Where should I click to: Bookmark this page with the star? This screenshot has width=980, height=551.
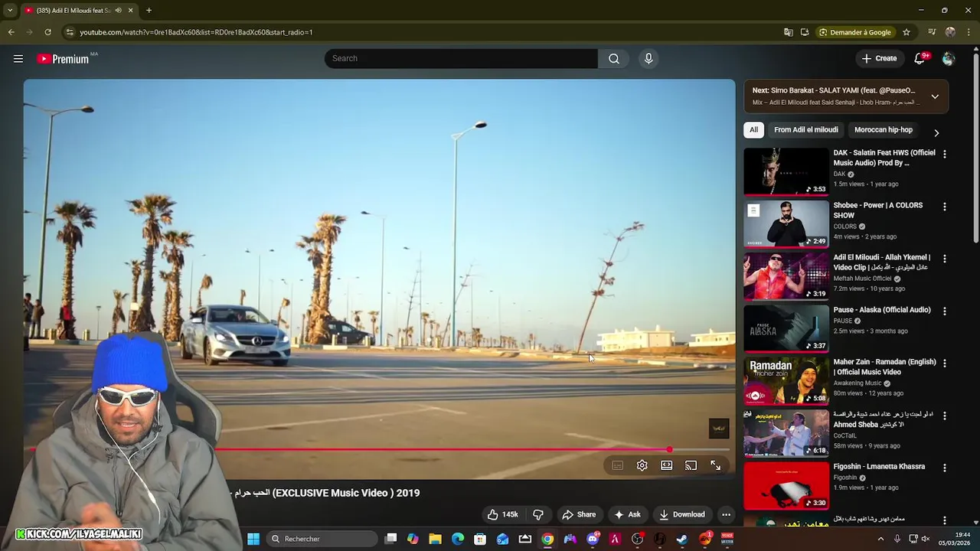[x=906, y=32]
